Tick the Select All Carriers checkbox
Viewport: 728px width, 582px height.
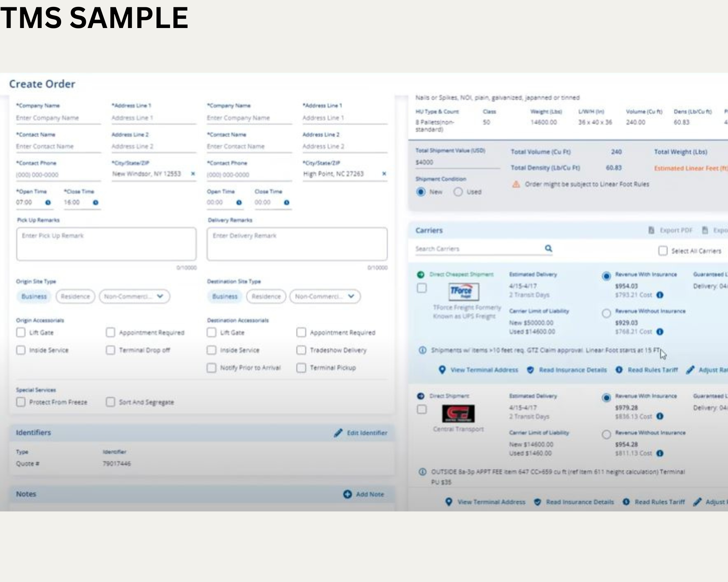click(x=663, y=251)
